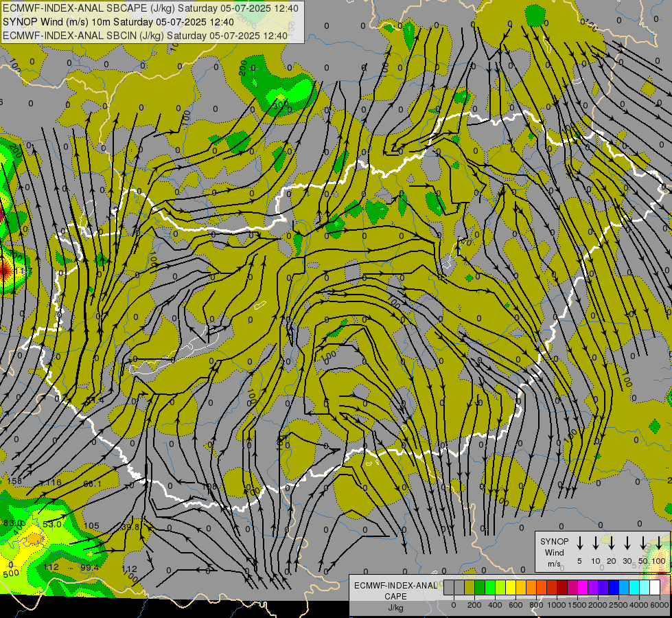This screenshot has height=618, width=672.
Task: Click the 300 contour label on map
Action: coord(281,104)
